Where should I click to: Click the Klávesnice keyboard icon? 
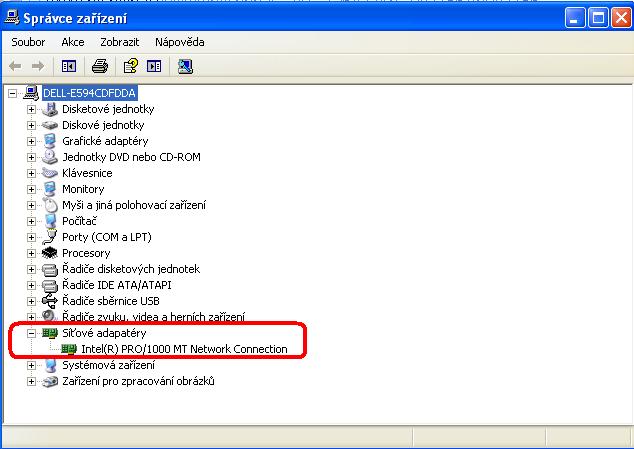(x=50, y=173)
